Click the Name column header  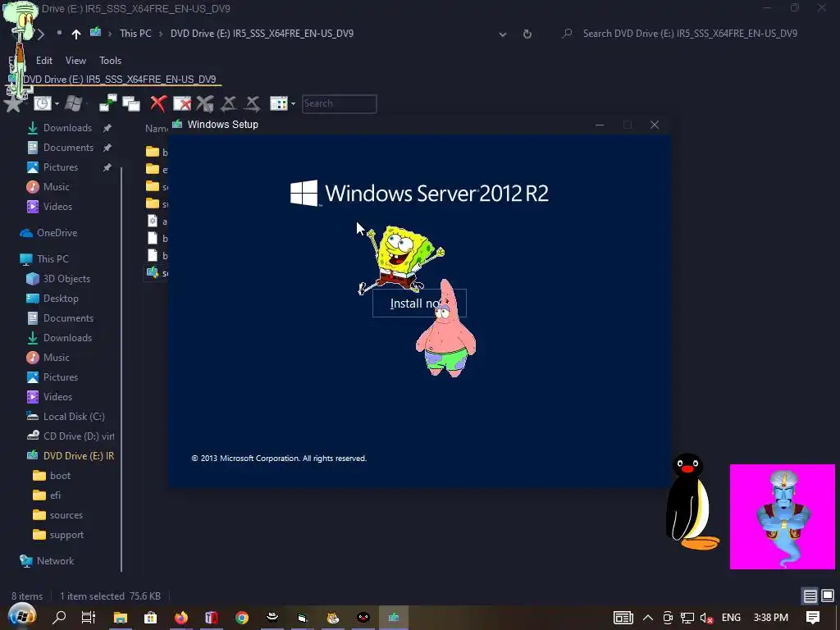pyautogui.click(x=157, y=129)
